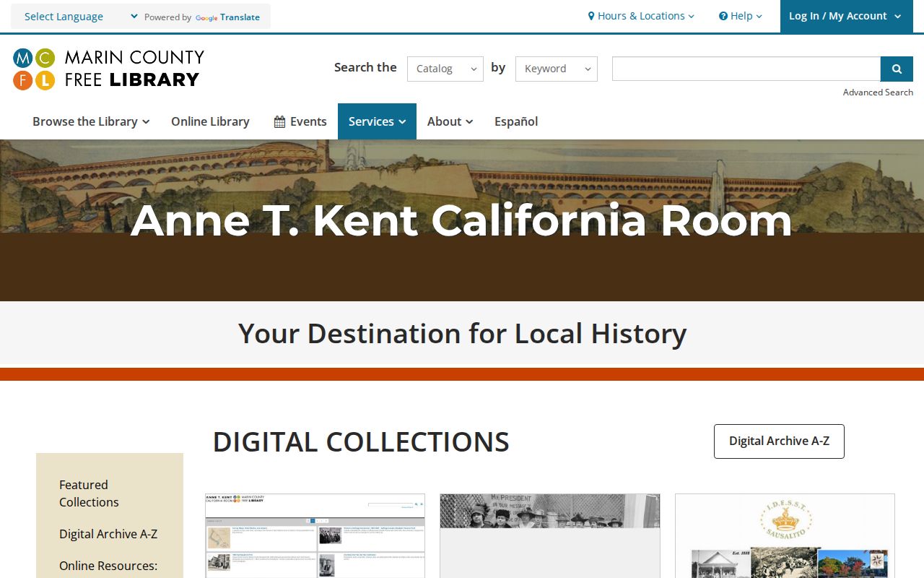Click the Anne T. Kent California Room title

click(461, 220)
